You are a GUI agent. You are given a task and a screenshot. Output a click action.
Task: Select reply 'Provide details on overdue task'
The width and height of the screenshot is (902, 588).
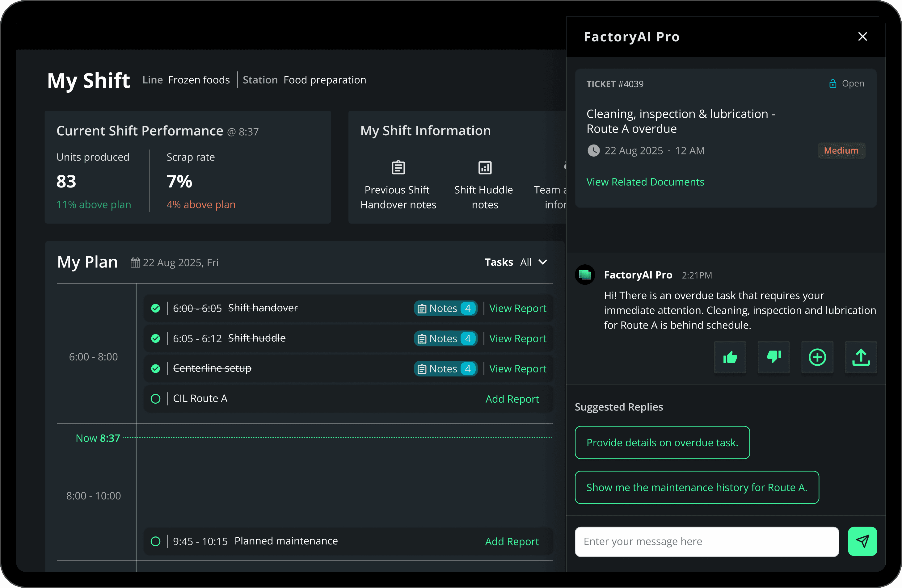(662, 442)
